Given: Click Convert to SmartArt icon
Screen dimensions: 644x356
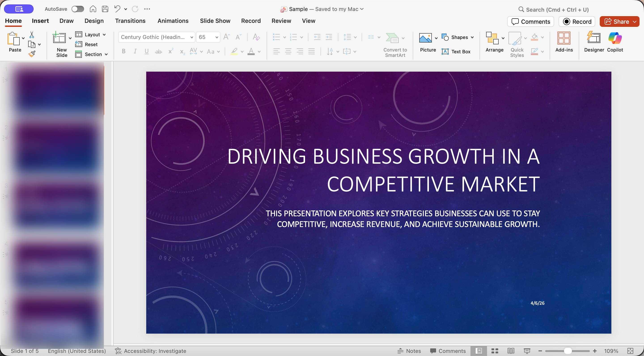Looking at the screenshot, I should point(392,38).
